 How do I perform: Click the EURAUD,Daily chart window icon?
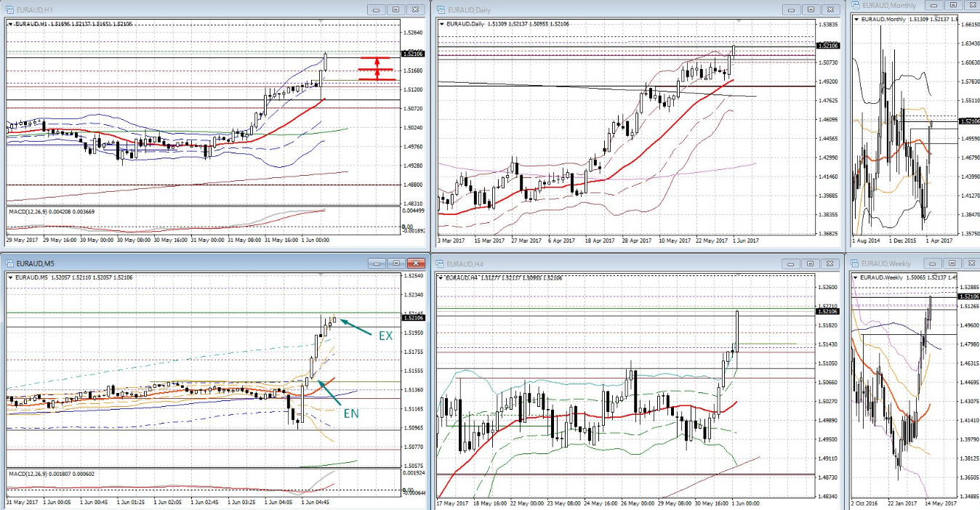coord(441,9)
